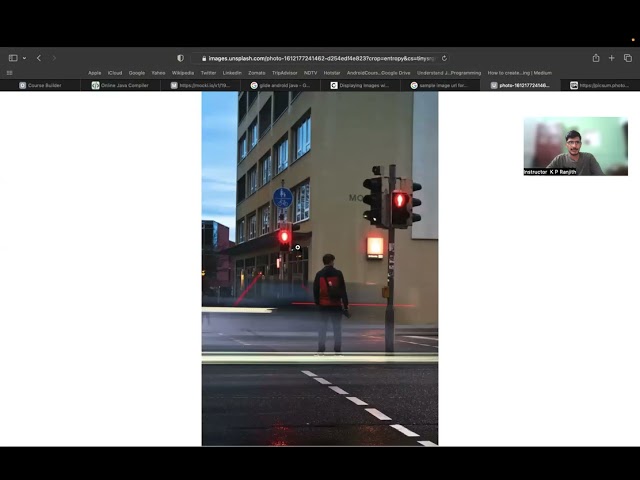Select the photo-1612177241462 tab

pyautogui.click(x=520, y=85)
